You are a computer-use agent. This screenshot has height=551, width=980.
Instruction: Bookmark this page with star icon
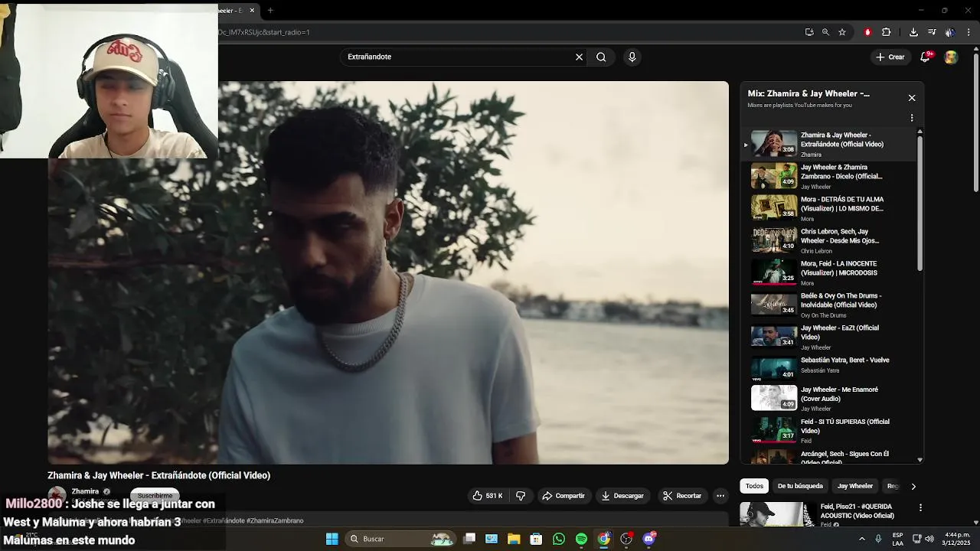[842, 32]
